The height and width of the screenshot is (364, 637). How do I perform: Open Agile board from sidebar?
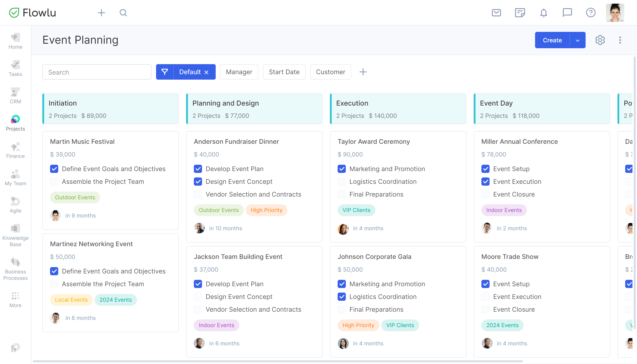15,205
